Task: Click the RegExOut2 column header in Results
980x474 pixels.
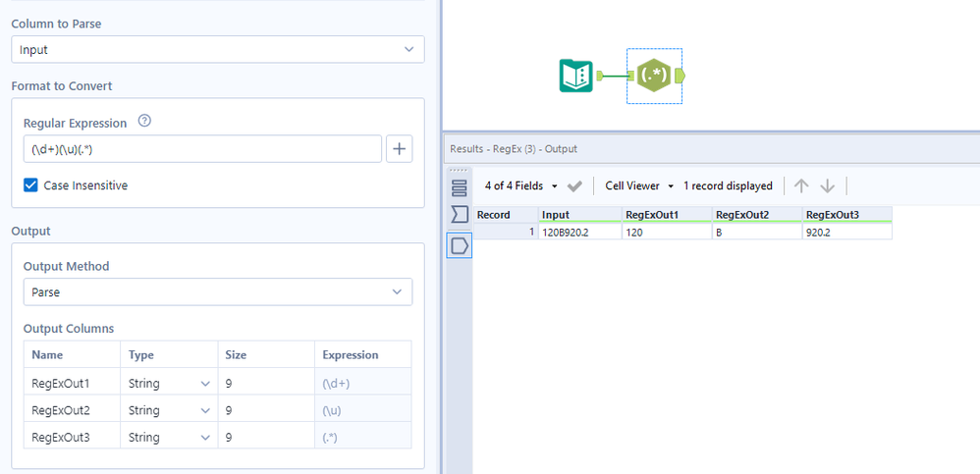Action: [757, 215]
